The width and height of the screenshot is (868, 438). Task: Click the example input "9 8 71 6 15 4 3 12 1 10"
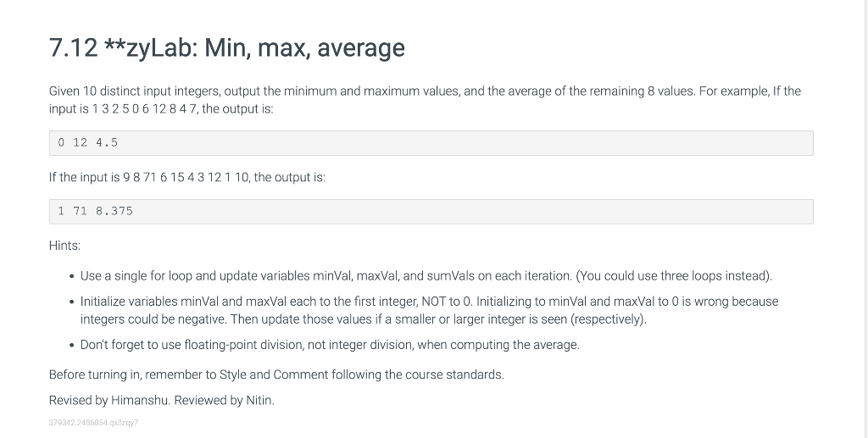pos(186,178)
